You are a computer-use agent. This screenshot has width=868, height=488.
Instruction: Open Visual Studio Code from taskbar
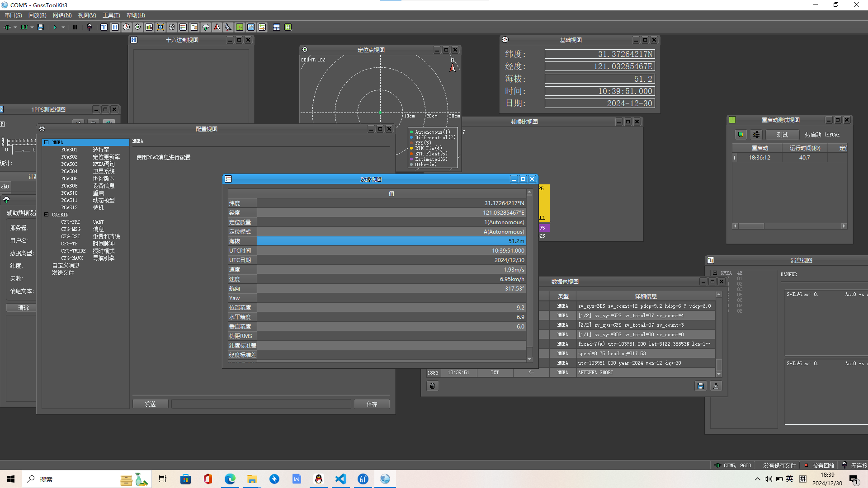[340, 479]
